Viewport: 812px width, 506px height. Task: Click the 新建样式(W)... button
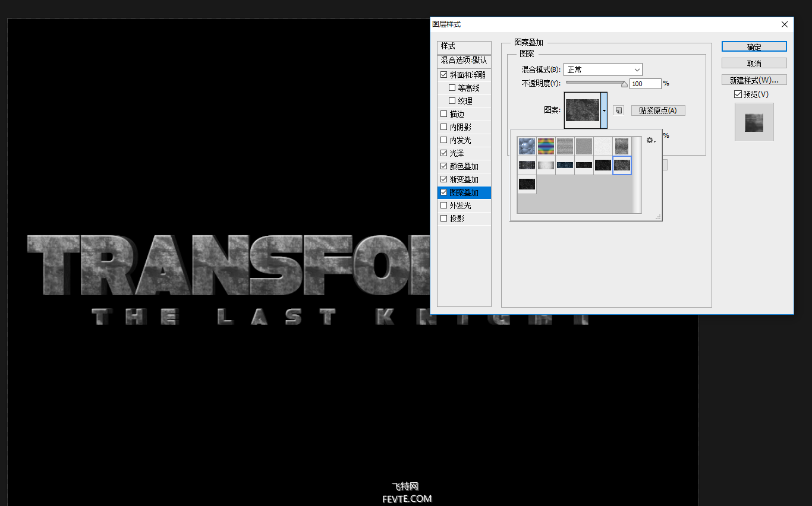coord(754,80)
